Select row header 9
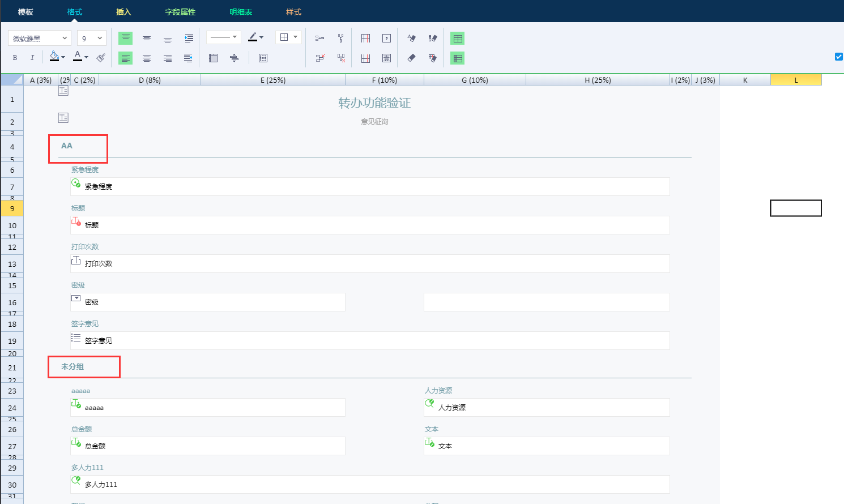 (x=12, y=208)
